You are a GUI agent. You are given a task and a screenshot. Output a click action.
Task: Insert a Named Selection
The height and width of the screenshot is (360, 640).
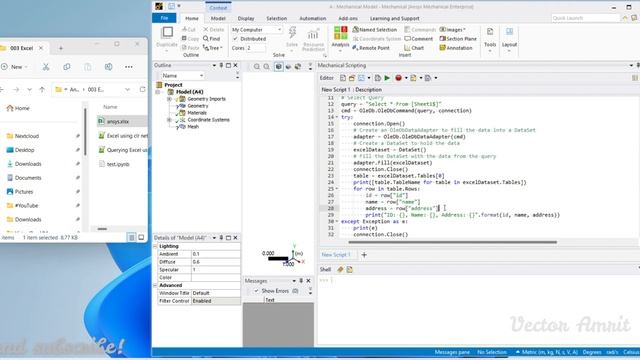click(375, 29)
